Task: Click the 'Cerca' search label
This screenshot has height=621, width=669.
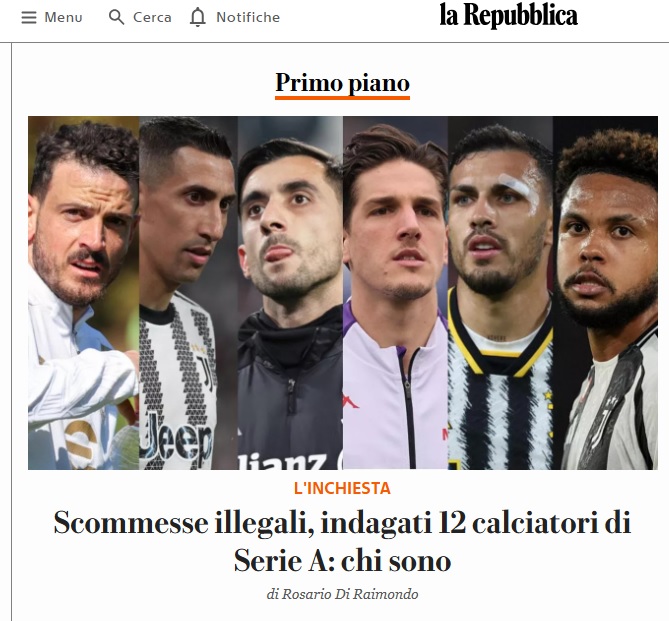Action: pos(152,17)
